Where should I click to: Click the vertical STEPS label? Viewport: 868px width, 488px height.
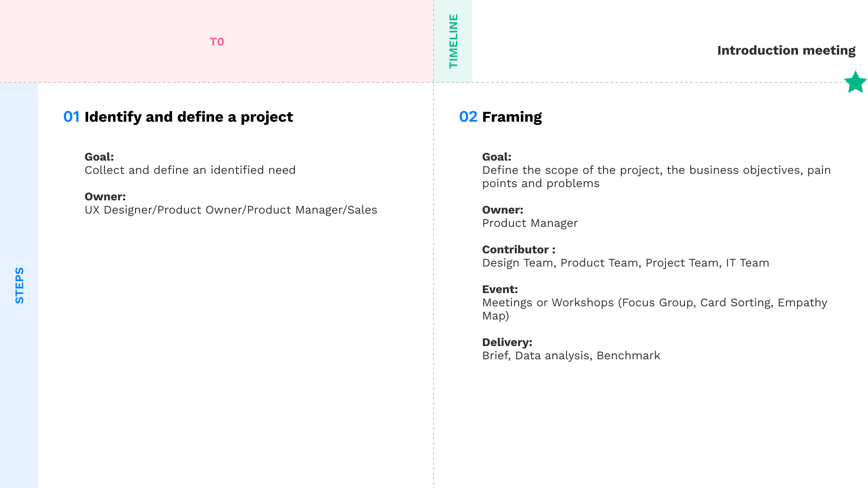[x=19, y=285]
